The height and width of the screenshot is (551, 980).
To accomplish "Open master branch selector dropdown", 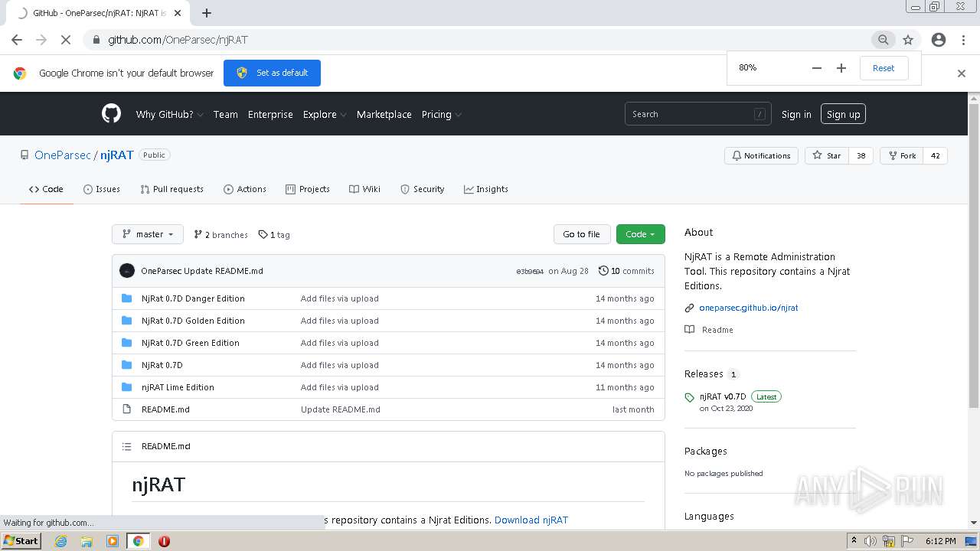I will pyautogui.click(x=148, y=234).
